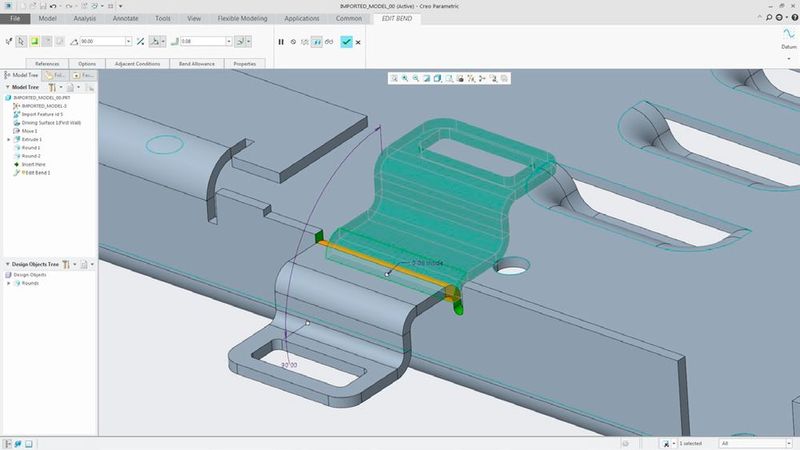Select Round 1 in the Model Tree
This screenshot has height=450, width=800.
point(31,147)
